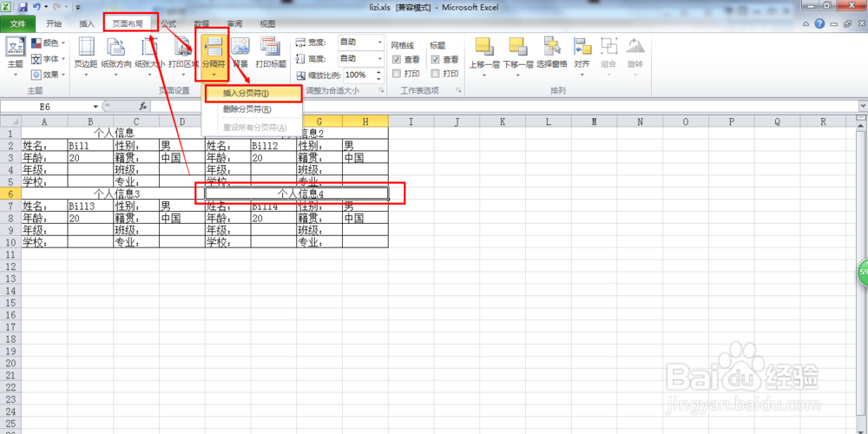The height and width of the screenshot is (434, 868).
Task: Select cell containing Bill12
Action: click(x=273, y=146)
